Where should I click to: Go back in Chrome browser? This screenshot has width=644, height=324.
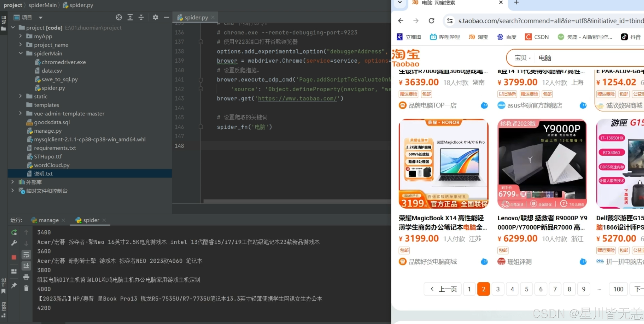point(401,21)
